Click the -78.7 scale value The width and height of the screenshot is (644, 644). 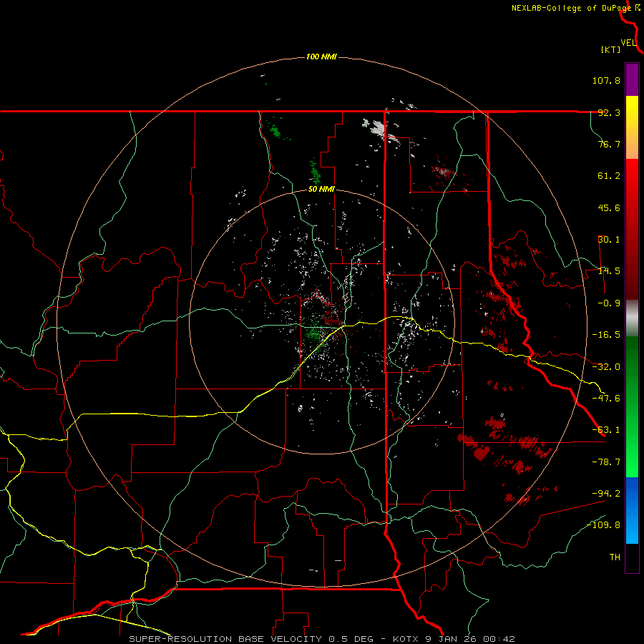pyautogui.click(x=606, y=462)
